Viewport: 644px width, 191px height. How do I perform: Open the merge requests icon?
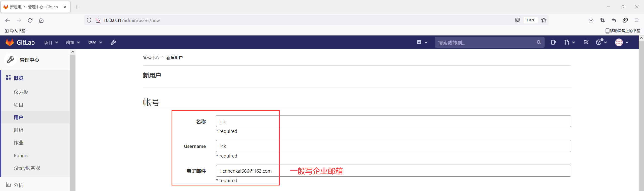pos(567,42)
